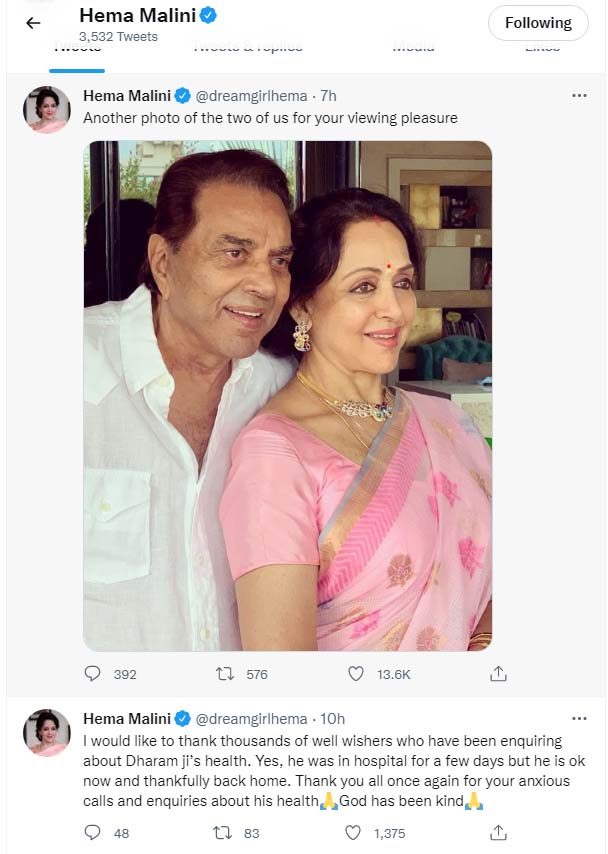Switch to the Tweets tab

coord(77,48)
